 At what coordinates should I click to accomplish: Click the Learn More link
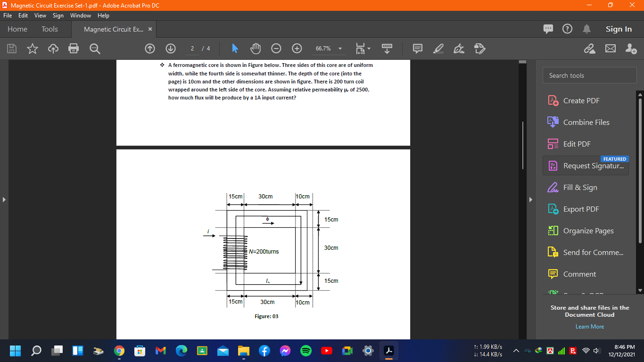click(589, 326)
